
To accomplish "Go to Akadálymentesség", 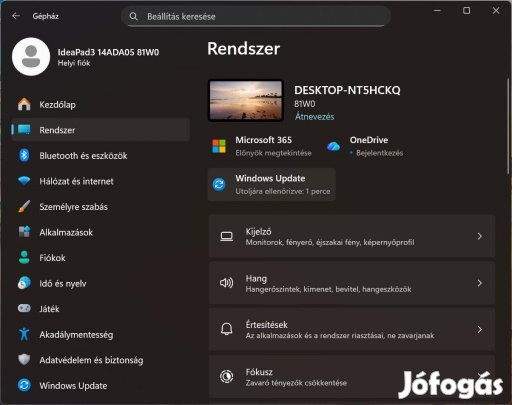I will (101, 334).
